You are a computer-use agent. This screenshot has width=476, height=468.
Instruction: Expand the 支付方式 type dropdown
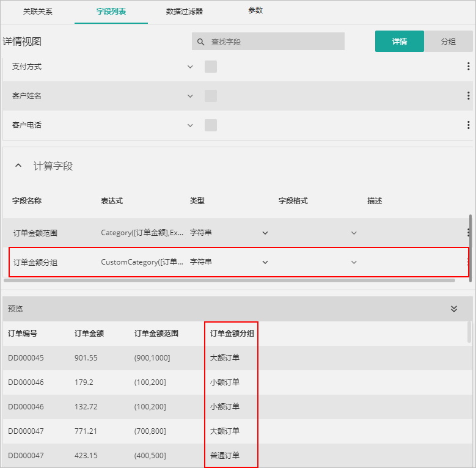click(x=190, y=67)
